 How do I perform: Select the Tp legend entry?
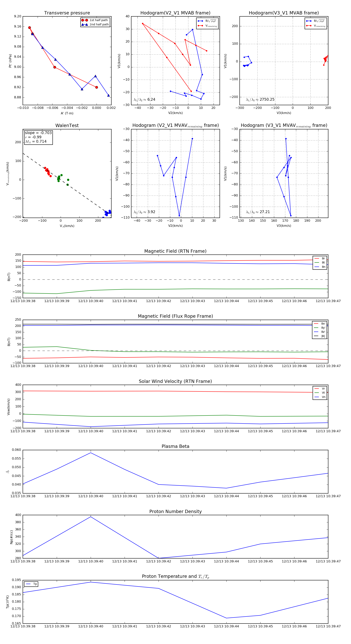coord(31,584)
